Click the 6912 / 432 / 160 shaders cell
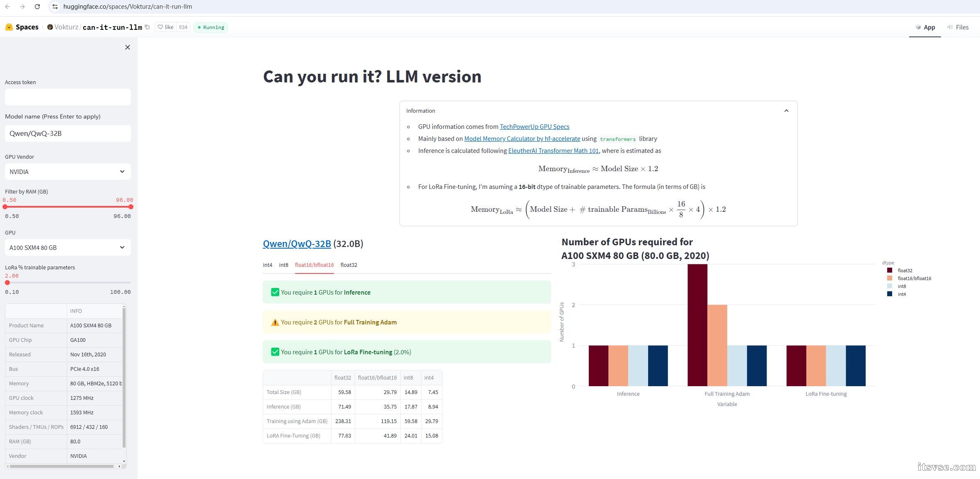Image resolution: width=980 pixels, height=479 pixels. point(95,427)
